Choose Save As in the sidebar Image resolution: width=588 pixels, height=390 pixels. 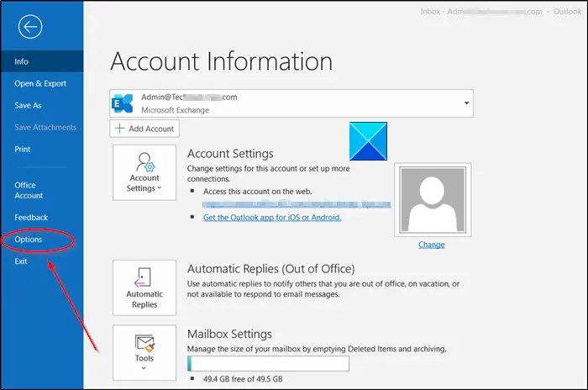[x=28, y=105]
